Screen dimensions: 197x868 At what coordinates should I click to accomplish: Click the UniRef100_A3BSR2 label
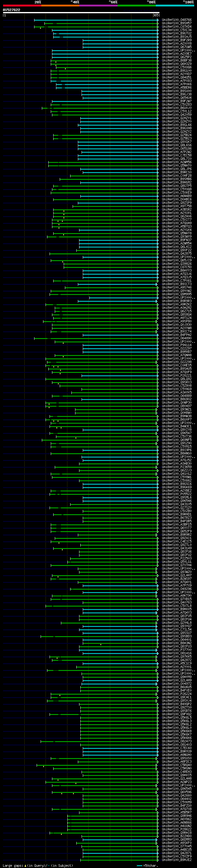(x=176, y=210)
